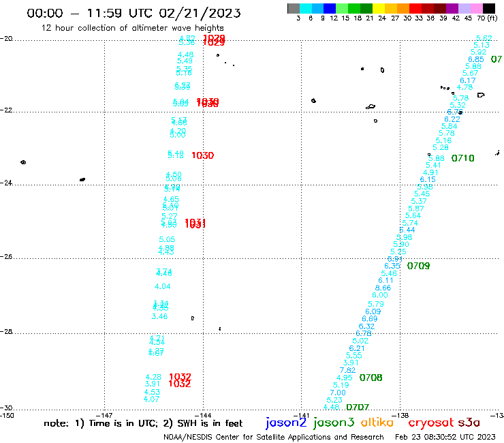This screenshot has height=443, width=504.
Task: Click the '-28' latitude axis label
Action: point(6,331)
